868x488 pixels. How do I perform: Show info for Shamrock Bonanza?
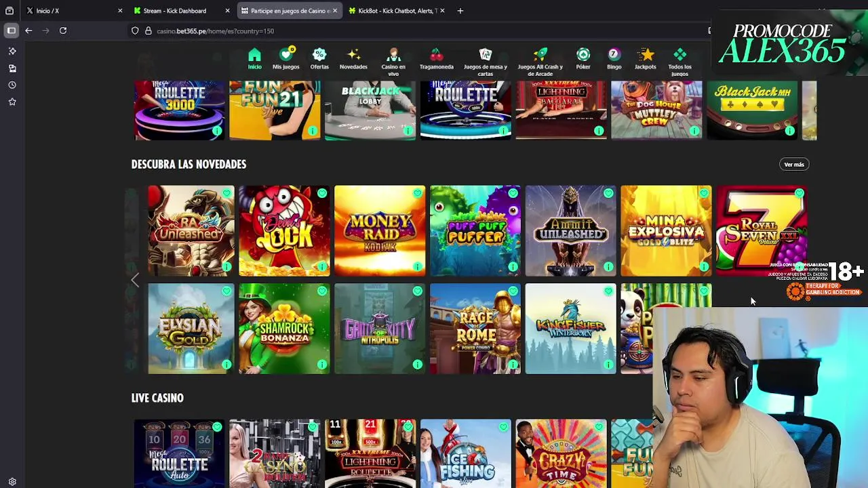(322, 365)
